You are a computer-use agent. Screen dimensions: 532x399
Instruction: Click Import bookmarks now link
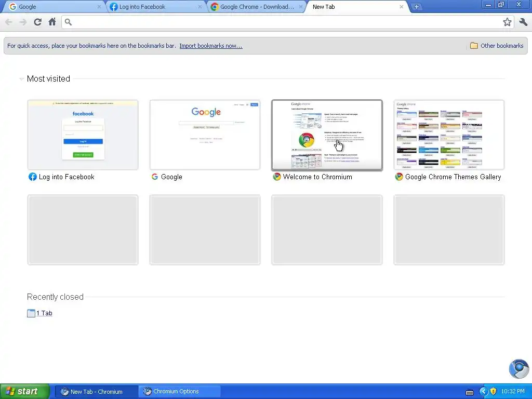point(211,46)
